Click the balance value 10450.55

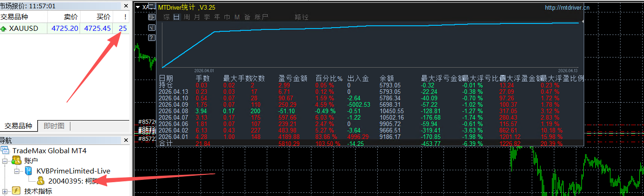point(391,111)
